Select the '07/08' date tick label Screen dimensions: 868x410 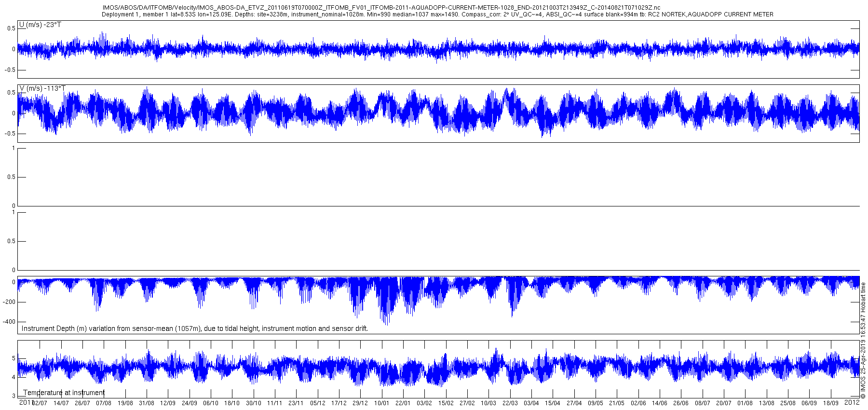pos(104,403)
